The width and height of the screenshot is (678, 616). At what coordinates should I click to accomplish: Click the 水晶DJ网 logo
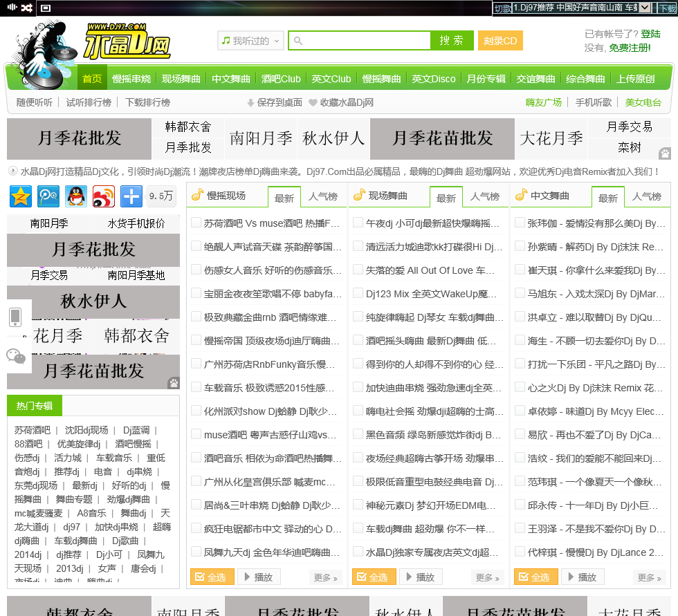pos(127,41)
